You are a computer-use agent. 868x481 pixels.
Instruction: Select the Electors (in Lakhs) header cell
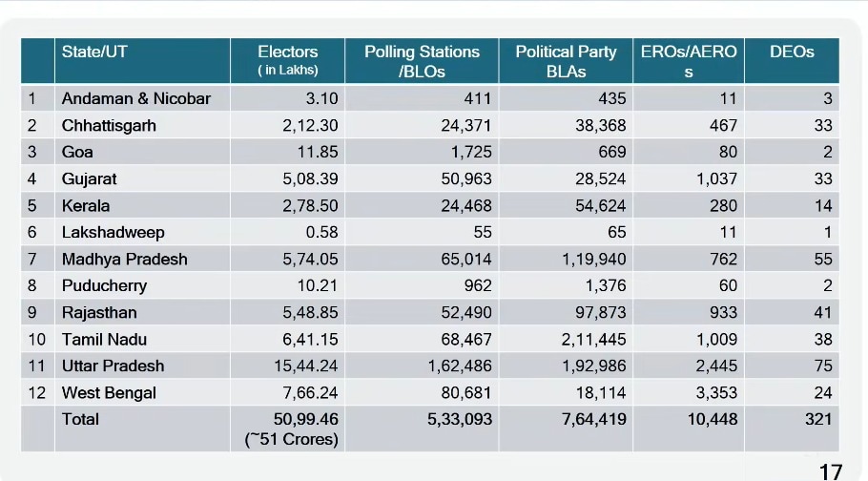coord(287,60)
